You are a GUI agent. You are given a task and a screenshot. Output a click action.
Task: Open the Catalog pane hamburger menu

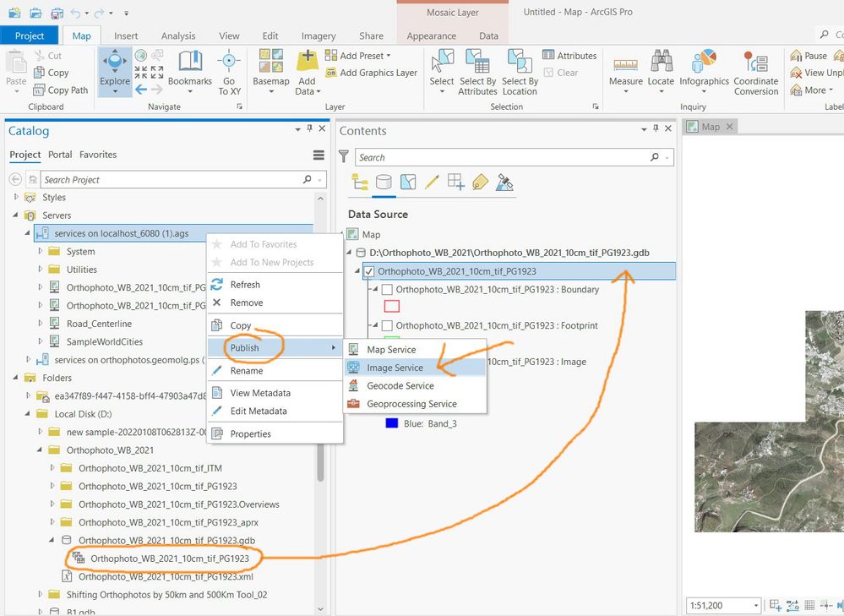click(x=319, y=155)
